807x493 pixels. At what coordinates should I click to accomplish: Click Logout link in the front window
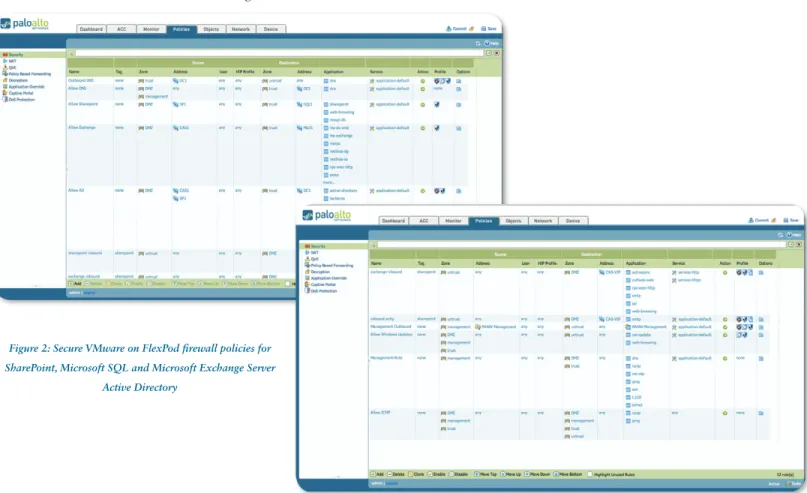click(x=392, y=484)
